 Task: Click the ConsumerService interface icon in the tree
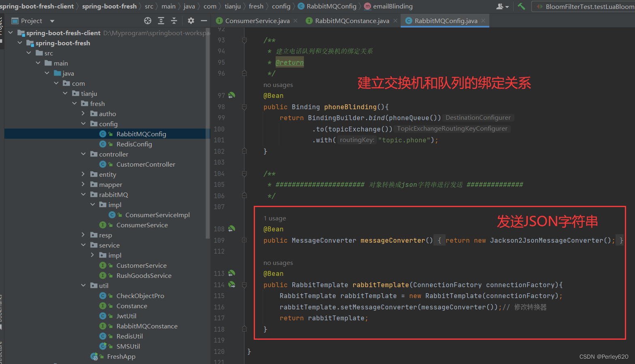pyautogui.click(x=103, y=225)
